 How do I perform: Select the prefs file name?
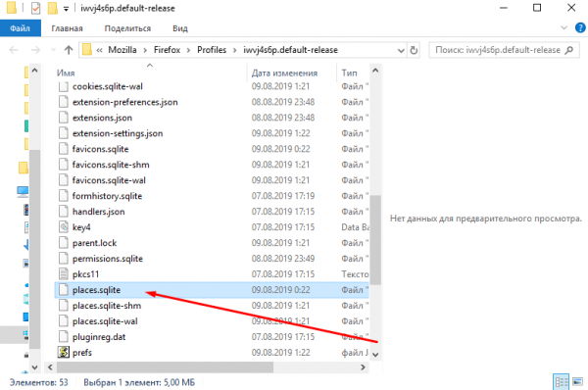82,353
